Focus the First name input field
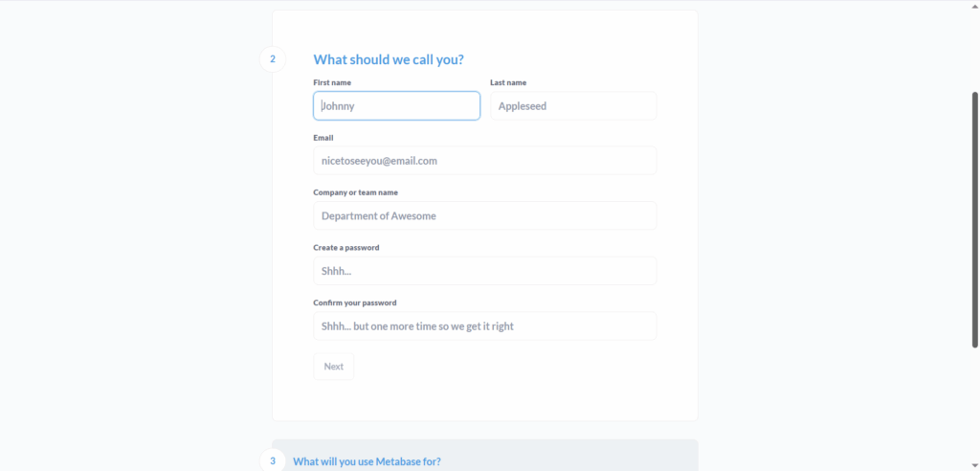980x471 pixels. click(x=396, y=106)
